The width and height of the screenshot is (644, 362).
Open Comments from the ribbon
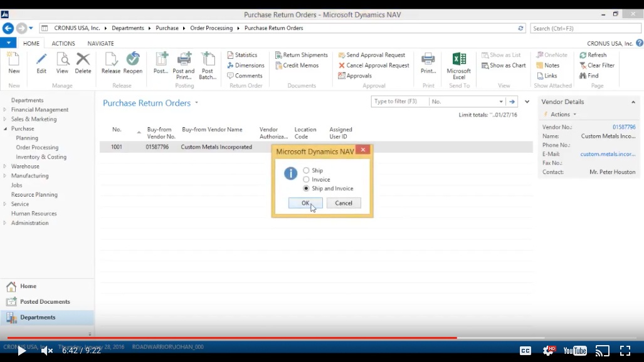(x=245, y=76)
